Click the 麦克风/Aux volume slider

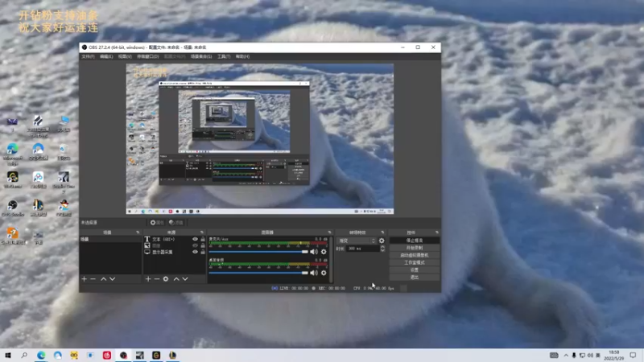point(258,252)
